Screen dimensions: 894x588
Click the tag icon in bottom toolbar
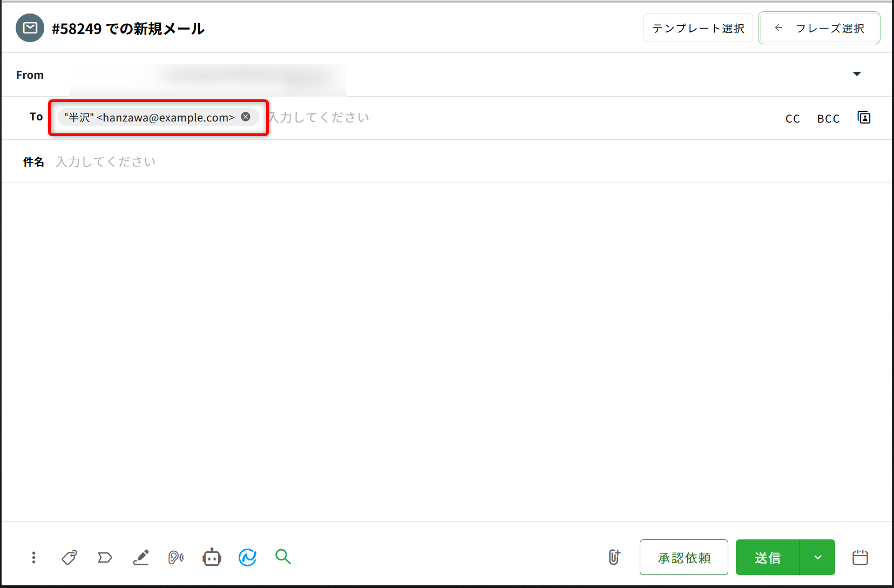tap(69, 557)
